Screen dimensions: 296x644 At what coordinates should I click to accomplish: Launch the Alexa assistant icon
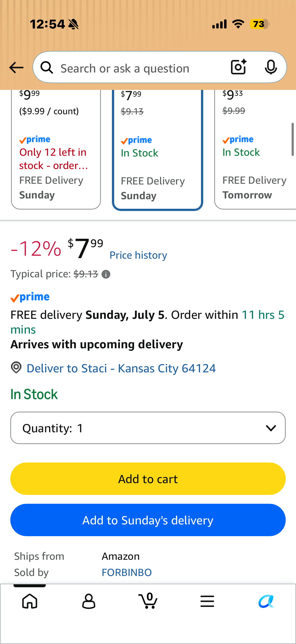coord(266,601)
